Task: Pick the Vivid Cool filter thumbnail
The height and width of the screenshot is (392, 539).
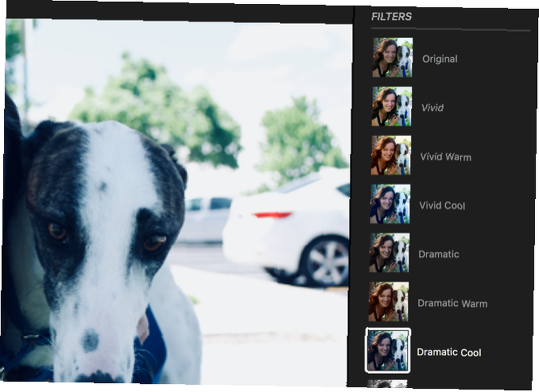Action: 390,204
